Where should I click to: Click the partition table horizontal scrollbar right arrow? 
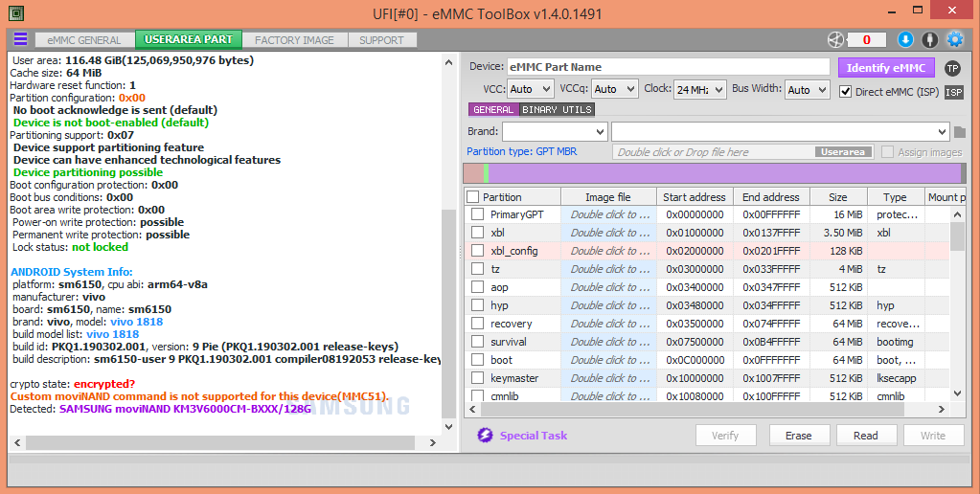(942, 409)
